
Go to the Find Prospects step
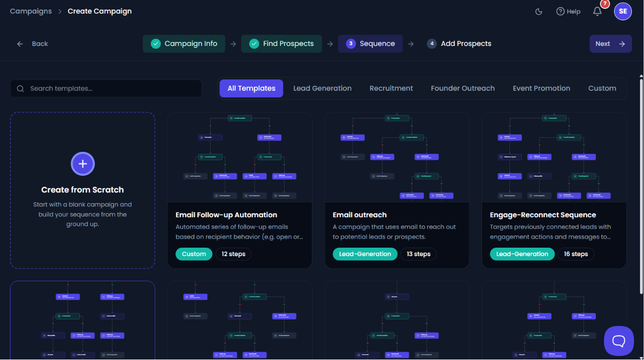(282, 44)
